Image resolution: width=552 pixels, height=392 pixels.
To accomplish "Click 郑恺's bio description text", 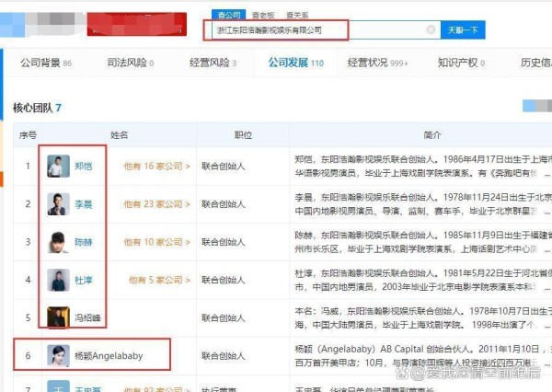I will pyautogui.click(x=422, y=167).
